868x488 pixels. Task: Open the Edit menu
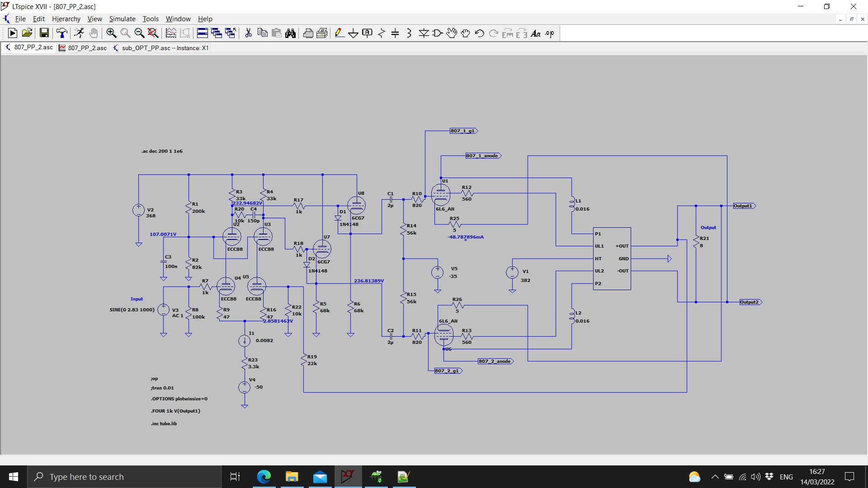[x=38, y=19]
